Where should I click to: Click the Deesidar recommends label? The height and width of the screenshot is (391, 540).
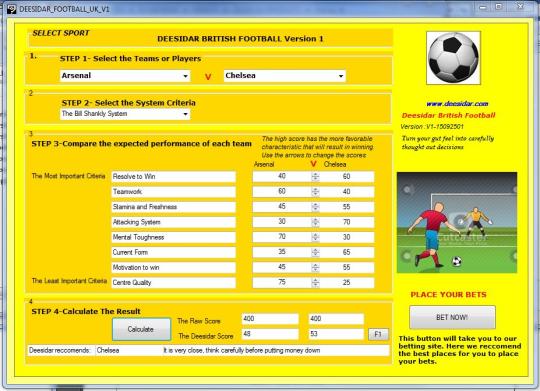[60, 351]
